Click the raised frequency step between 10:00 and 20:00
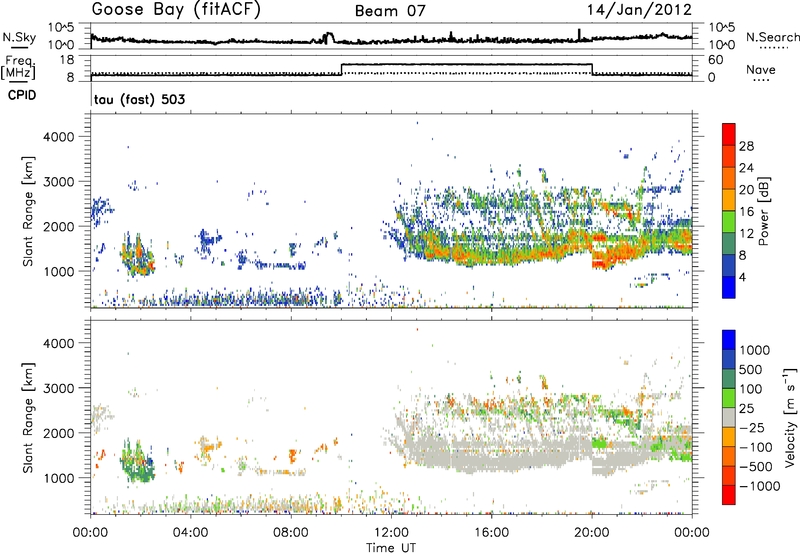Viewport: 800px width, 554px height. point(466,64)
